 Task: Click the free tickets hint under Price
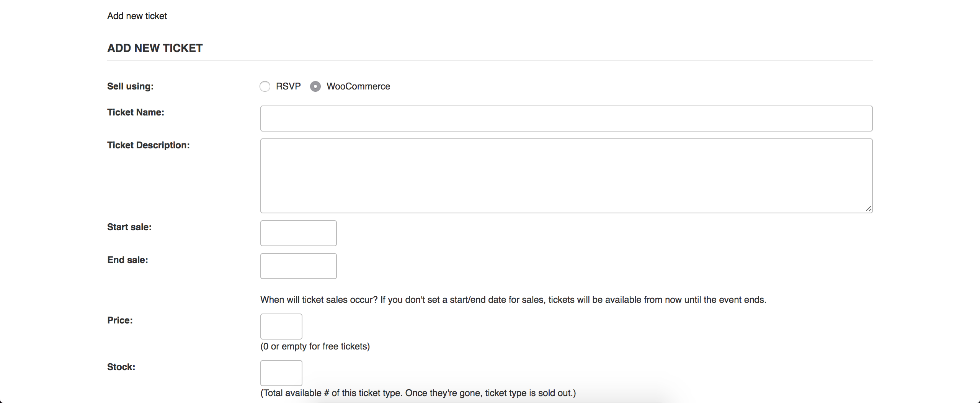click(315, 346)
